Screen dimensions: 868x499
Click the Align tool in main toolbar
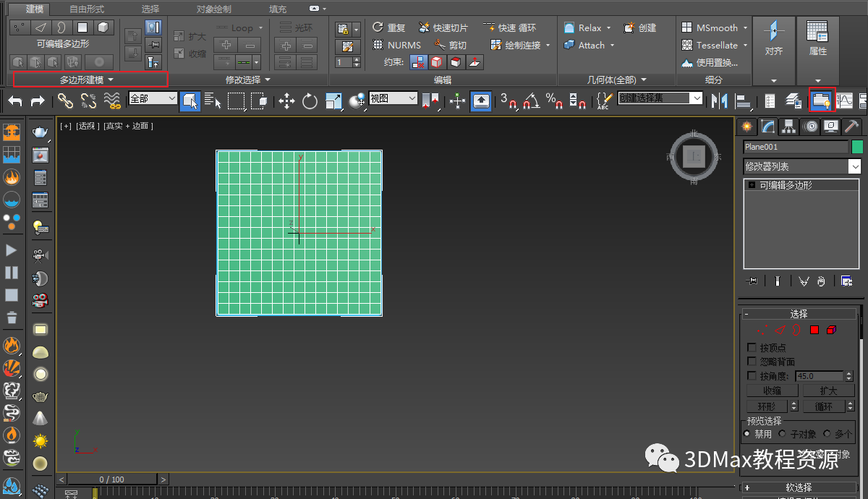pyautogui.click(x=742, y=101)
